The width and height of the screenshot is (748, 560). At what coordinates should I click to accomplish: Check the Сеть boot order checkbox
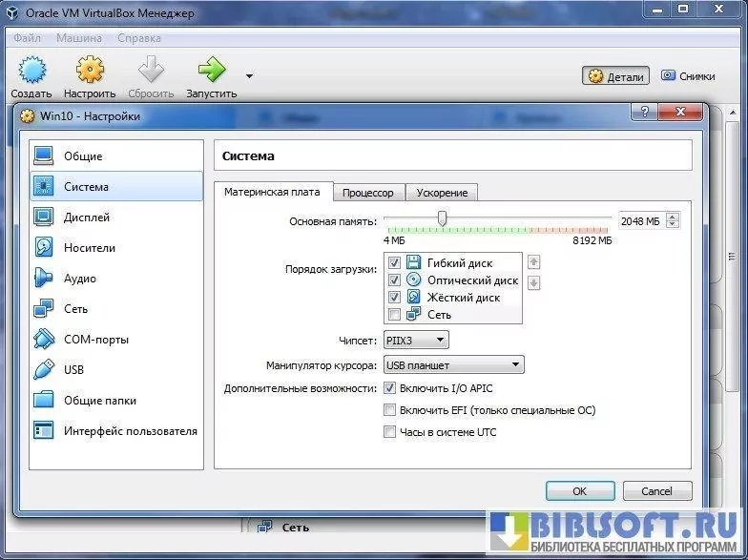tap(395, 315)
